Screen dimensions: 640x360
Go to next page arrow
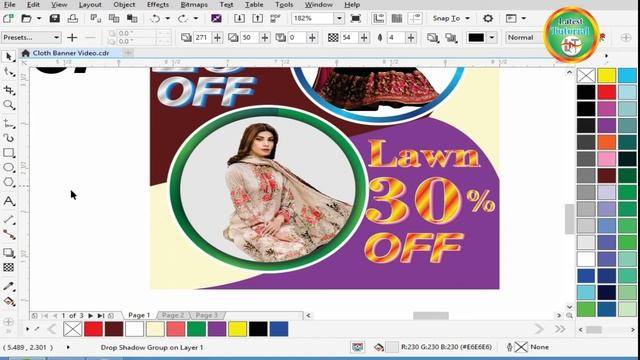pyautogui.click(x=90, y=316)
